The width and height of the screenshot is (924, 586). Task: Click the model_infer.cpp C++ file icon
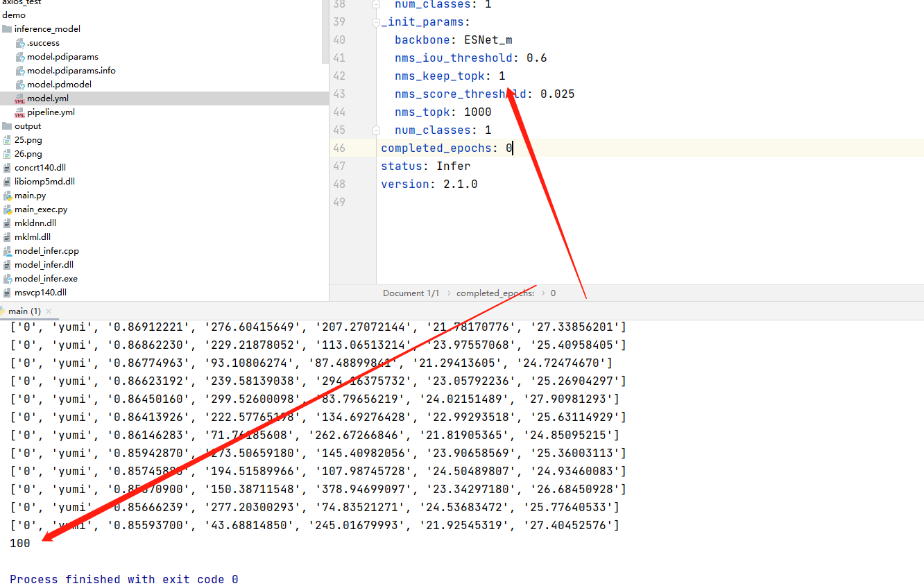[x=9, y=251]
